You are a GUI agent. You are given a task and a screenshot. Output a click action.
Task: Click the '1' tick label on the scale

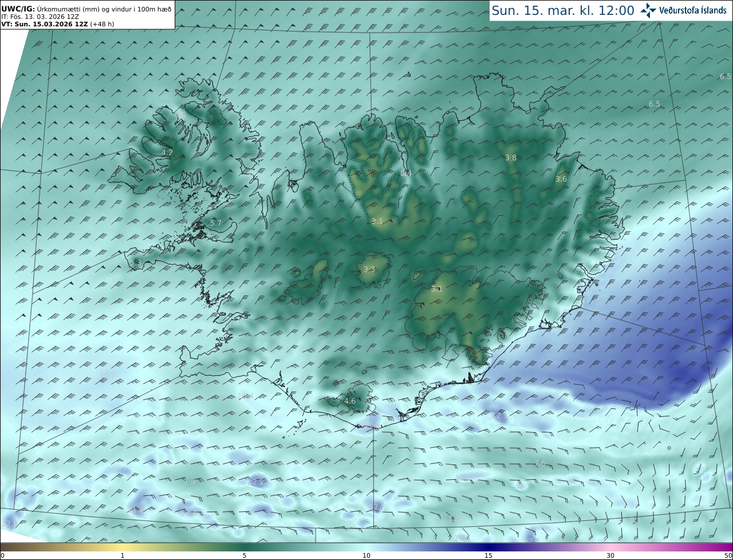(x=123, y=555)
